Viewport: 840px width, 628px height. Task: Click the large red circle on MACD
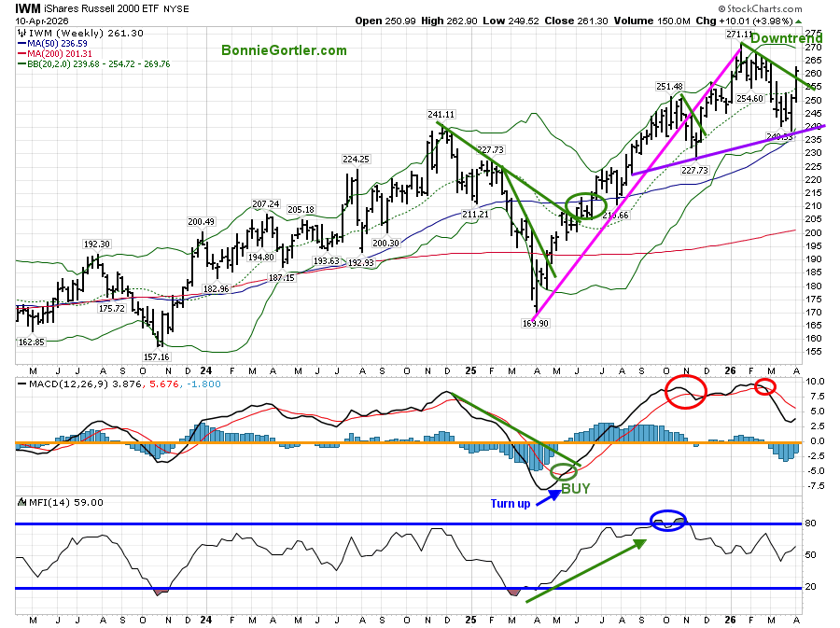point(686,391)
